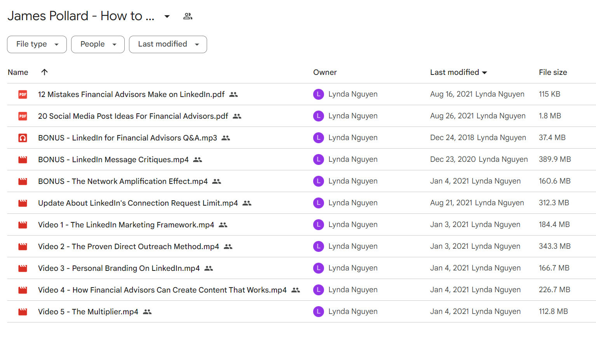The image size is (596, 364).
Task: Open the File type filter dropdown
Action: 37,44
